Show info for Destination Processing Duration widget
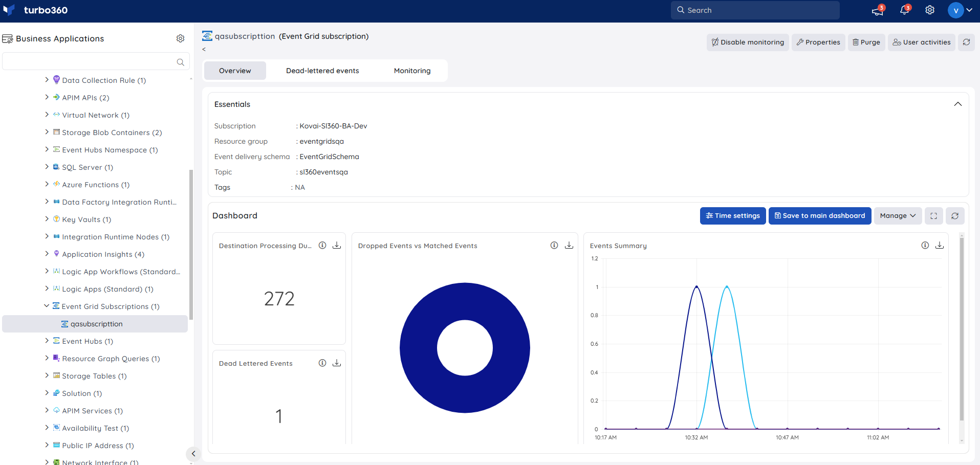 322,246
